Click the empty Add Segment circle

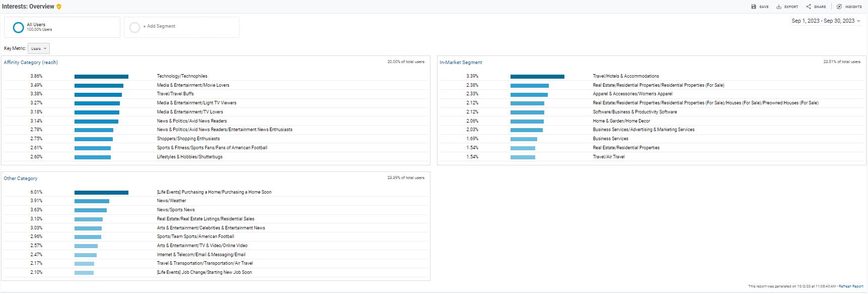point(134,27)
